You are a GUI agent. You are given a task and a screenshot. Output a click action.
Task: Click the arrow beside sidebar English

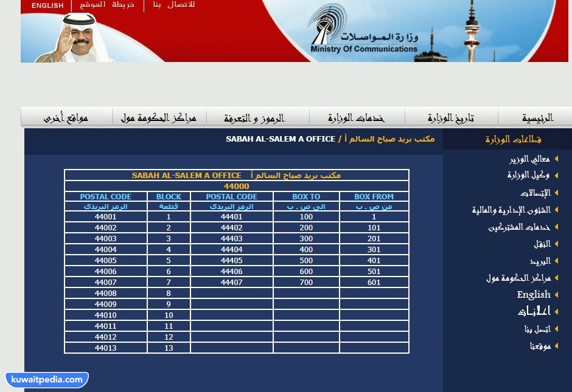557,294
